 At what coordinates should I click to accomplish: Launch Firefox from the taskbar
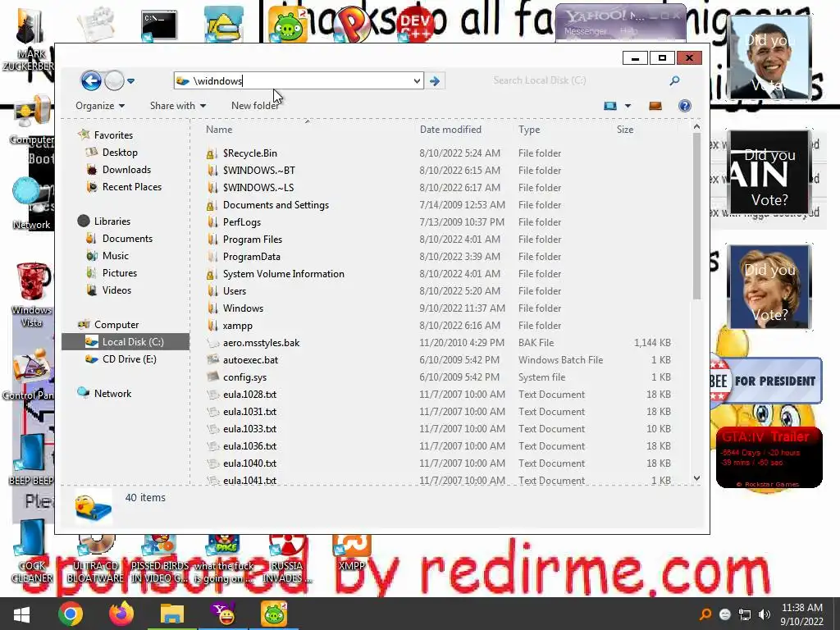[x=121, y=614]
